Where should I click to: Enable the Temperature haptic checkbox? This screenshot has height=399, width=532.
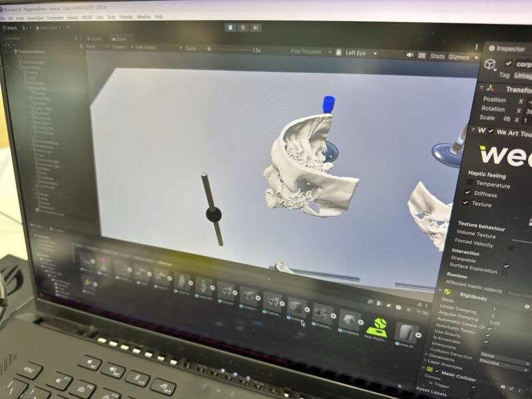tap(469, 183)
